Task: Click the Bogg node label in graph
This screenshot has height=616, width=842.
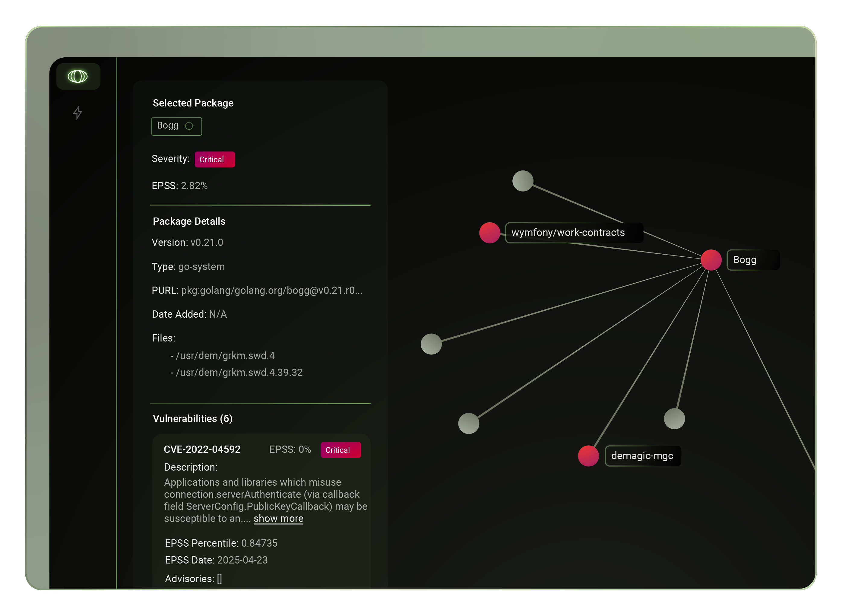Action: (753, 260)
